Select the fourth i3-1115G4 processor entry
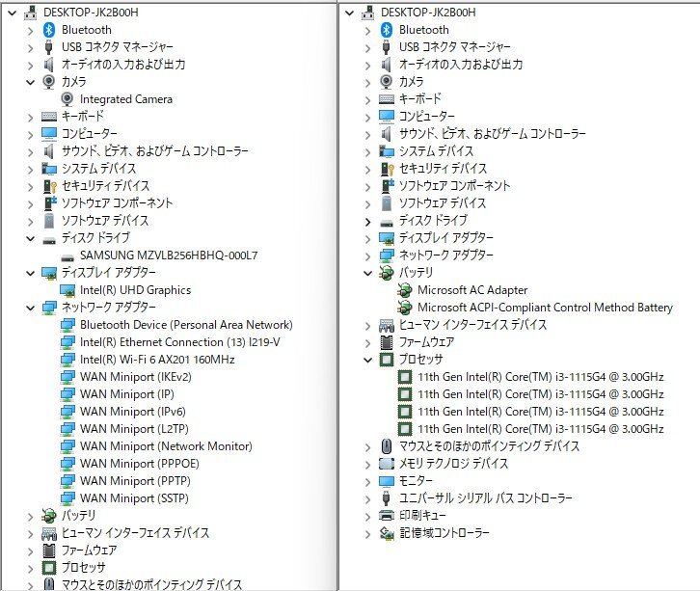The width and height of the screenshot is (700, 591). [540, 429]
